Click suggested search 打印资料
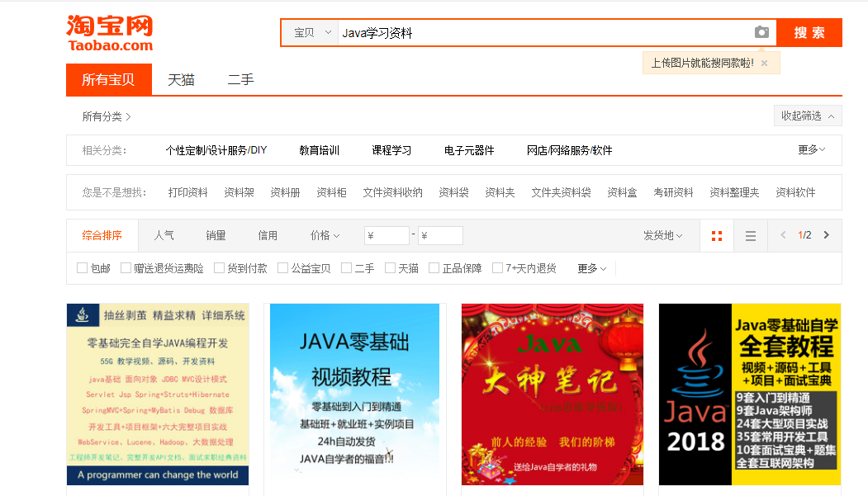The width and height of the screenshot is (868, 496). point(187,192)
